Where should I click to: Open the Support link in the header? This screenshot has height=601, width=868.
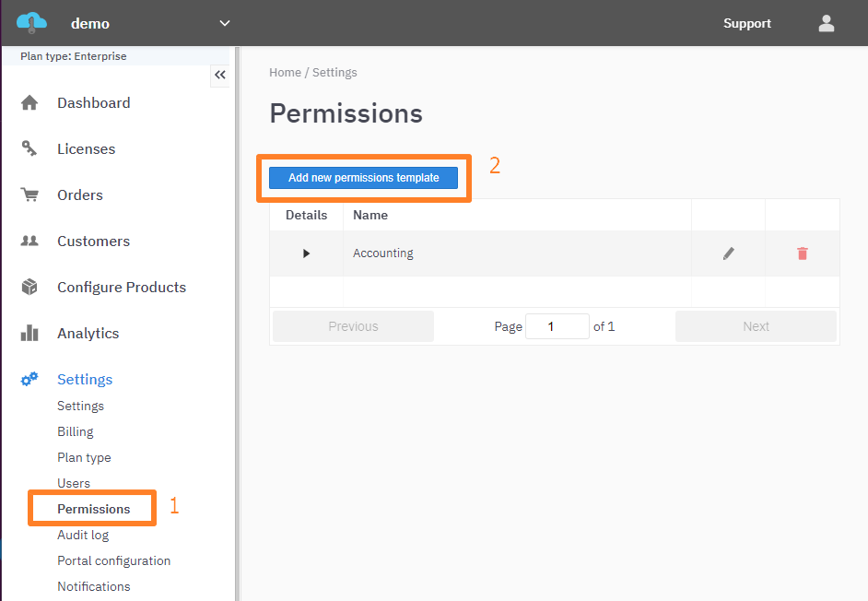[746, 24]
